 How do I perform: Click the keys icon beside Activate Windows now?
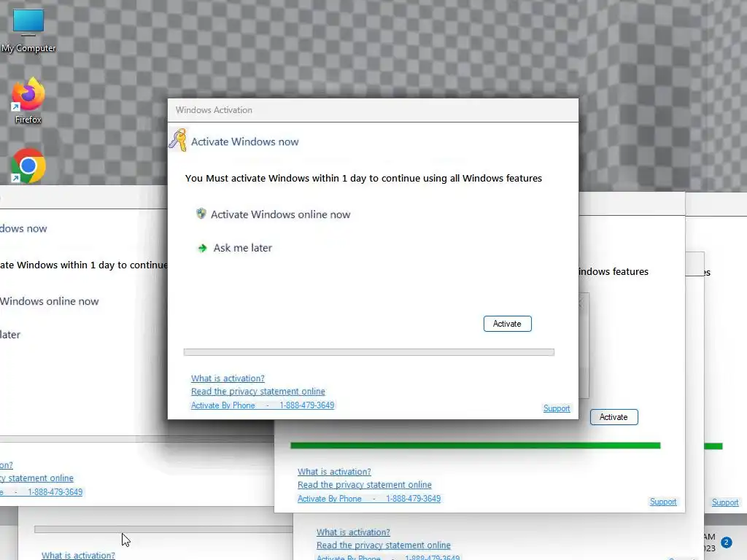[178, 141]
